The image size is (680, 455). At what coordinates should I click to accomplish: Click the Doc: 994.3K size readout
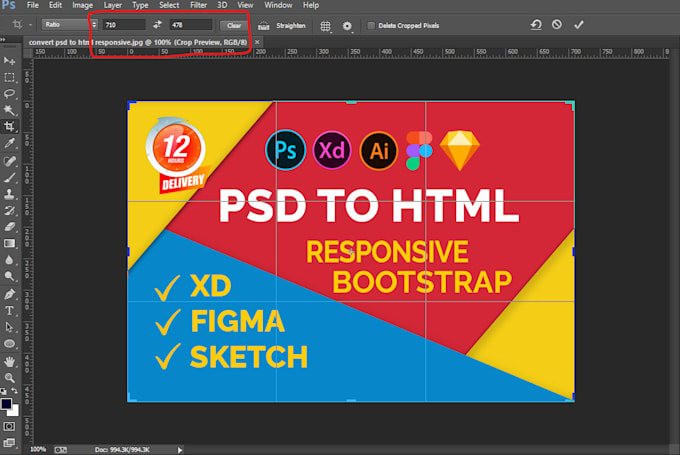122,450
